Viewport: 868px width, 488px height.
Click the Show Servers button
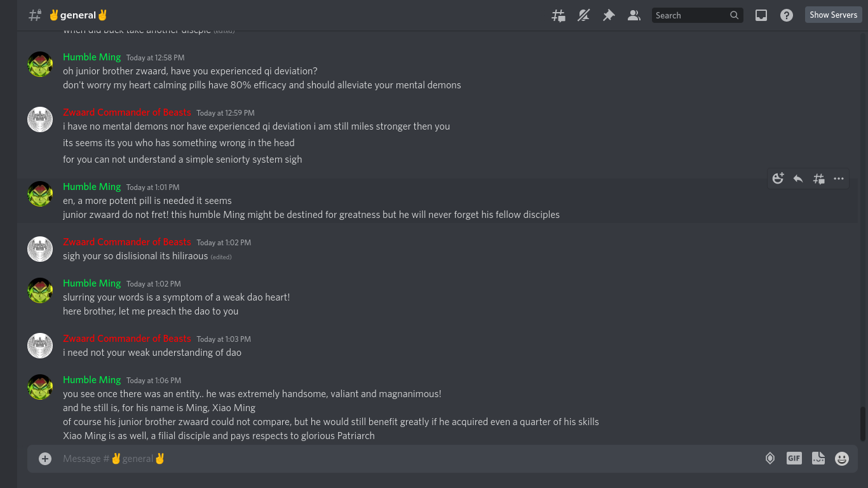coord(833,15)
